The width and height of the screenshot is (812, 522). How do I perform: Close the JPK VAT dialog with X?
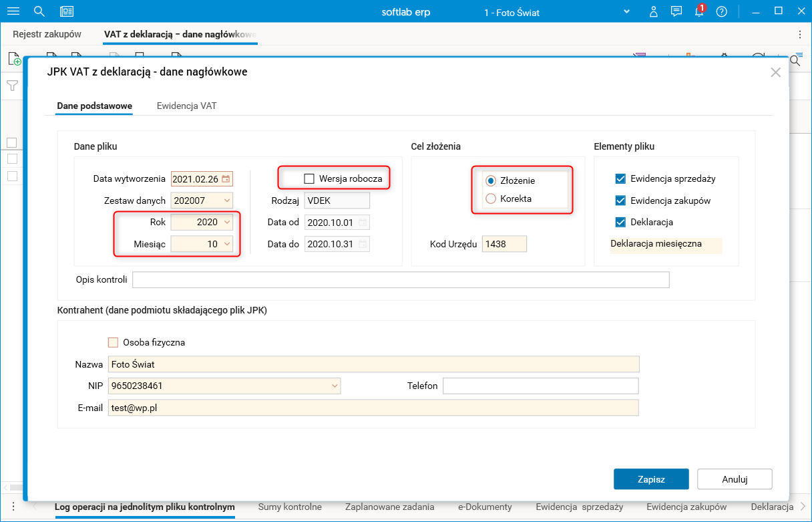[775, 73]
